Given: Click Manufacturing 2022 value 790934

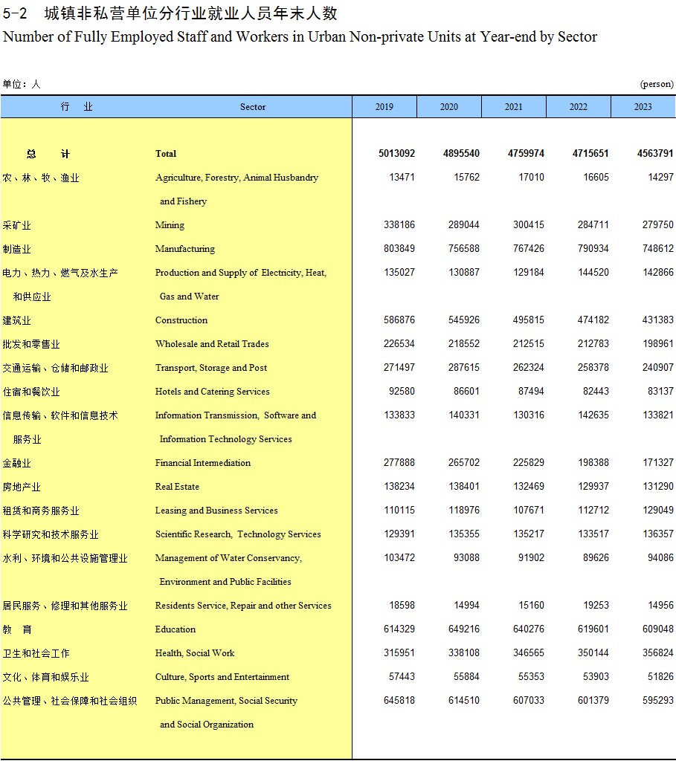Looking at the screenshot, I should 593,248.
